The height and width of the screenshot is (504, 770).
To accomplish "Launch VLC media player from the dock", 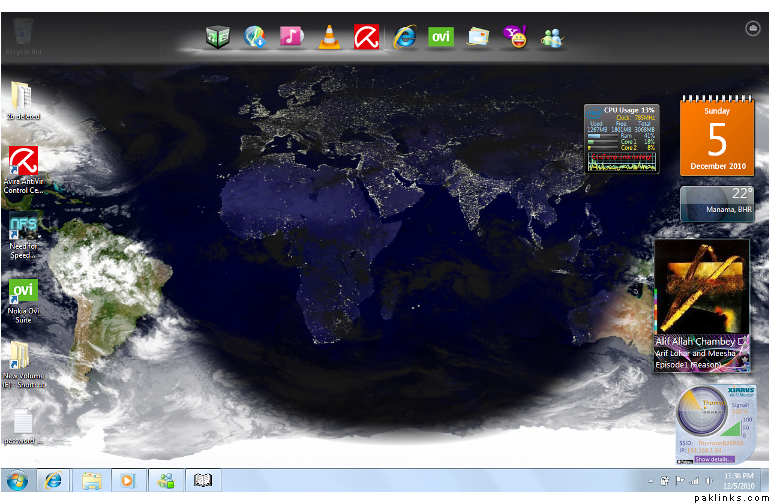I will 328,38.
